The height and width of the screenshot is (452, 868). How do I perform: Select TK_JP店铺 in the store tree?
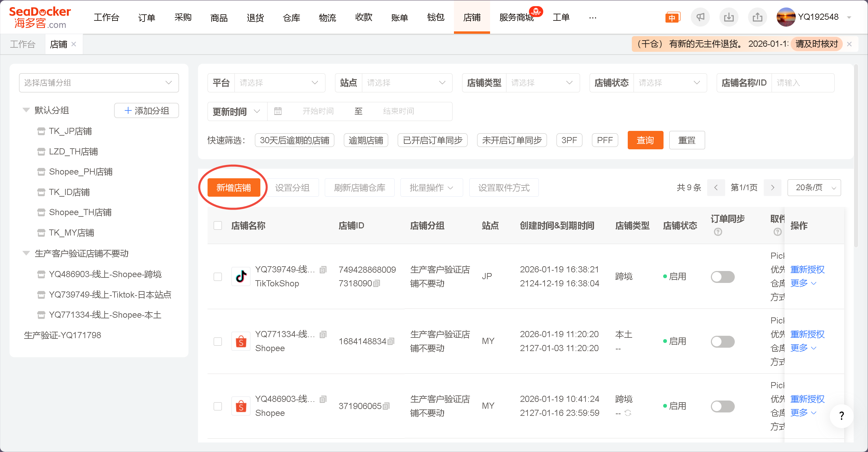[70, 131]
